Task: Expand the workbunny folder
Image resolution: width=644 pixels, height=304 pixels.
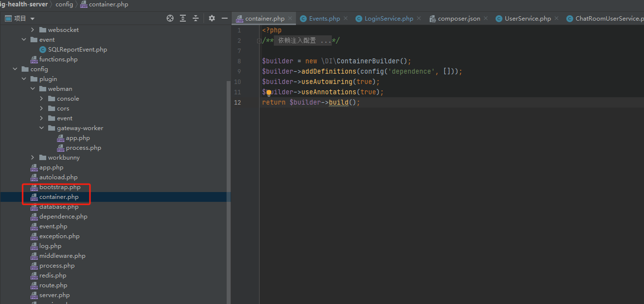Action: 33,158
